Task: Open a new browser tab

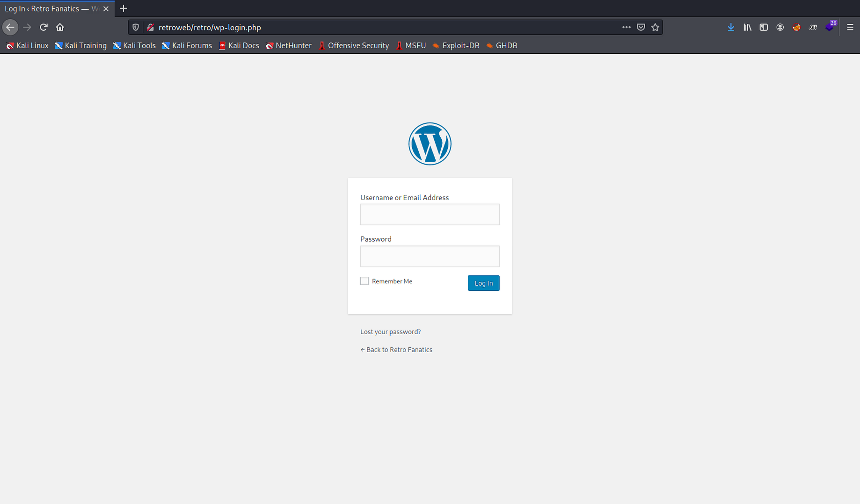Action: tap(123, 8)
